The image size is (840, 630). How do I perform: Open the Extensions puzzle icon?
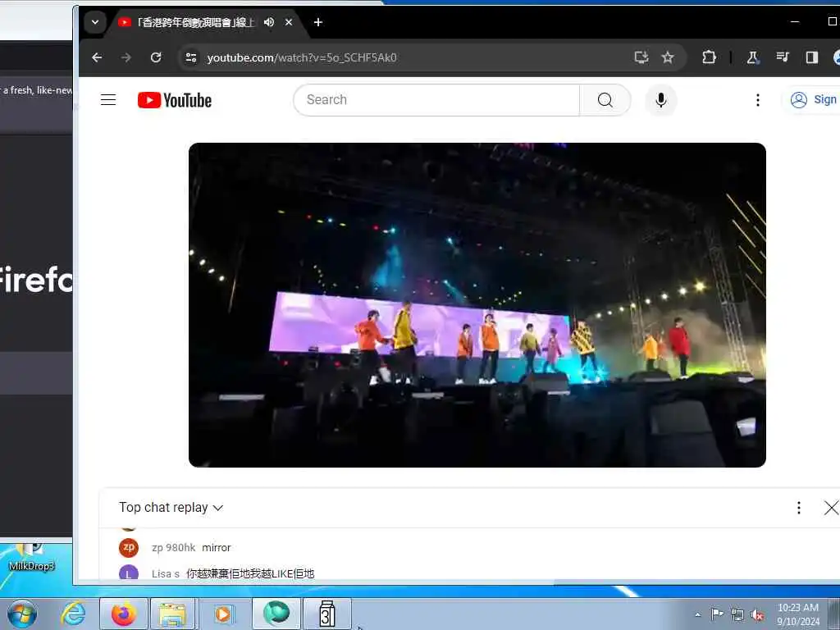pyautogui.click(x=709, y=57)
